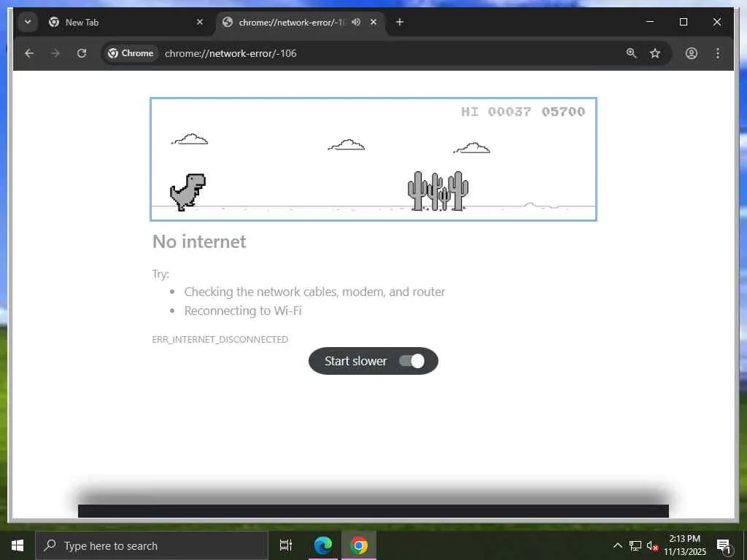
Task: Click 'Reconnecting to Wi-Fi' suggestion
Action: point(243,311)
